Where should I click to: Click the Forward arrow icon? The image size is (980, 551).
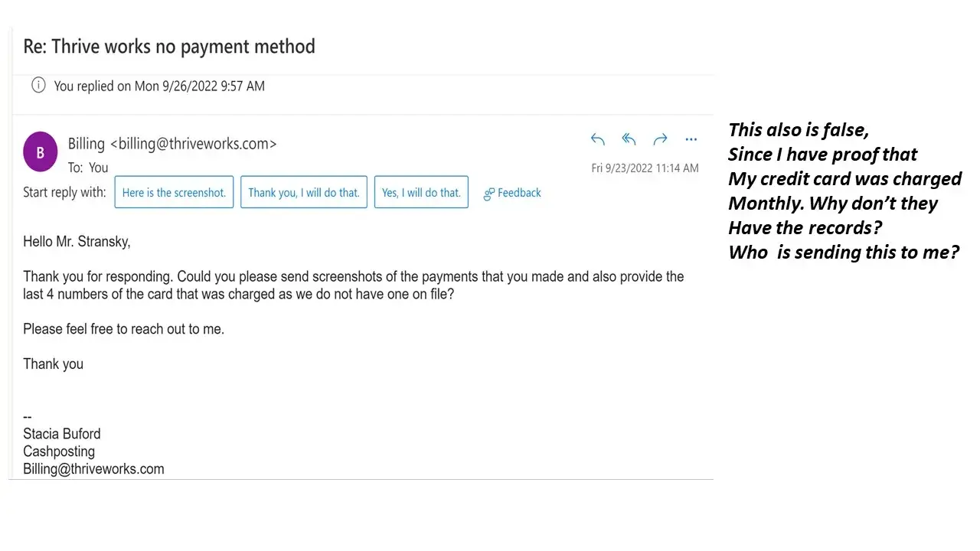(x=660, y=139)
